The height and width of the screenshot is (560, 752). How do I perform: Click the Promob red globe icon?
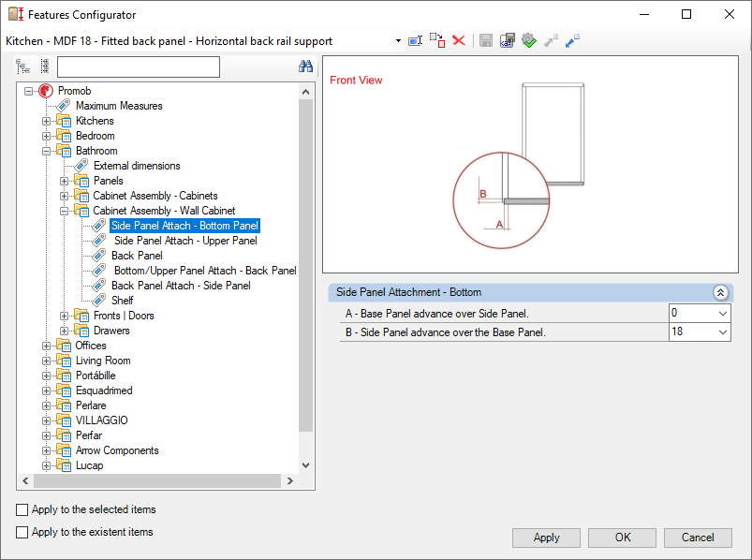[46, 91]
